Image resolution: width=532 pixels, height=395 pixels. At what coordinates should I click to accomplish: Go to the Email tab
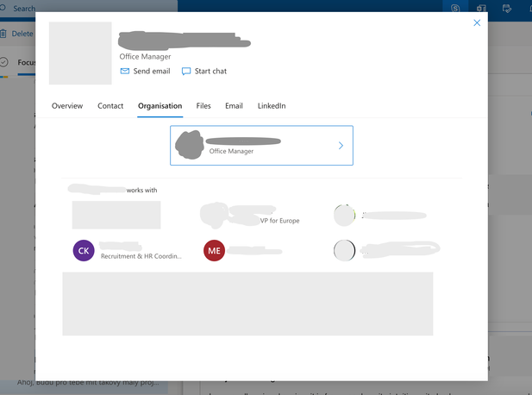coord(234,106)
